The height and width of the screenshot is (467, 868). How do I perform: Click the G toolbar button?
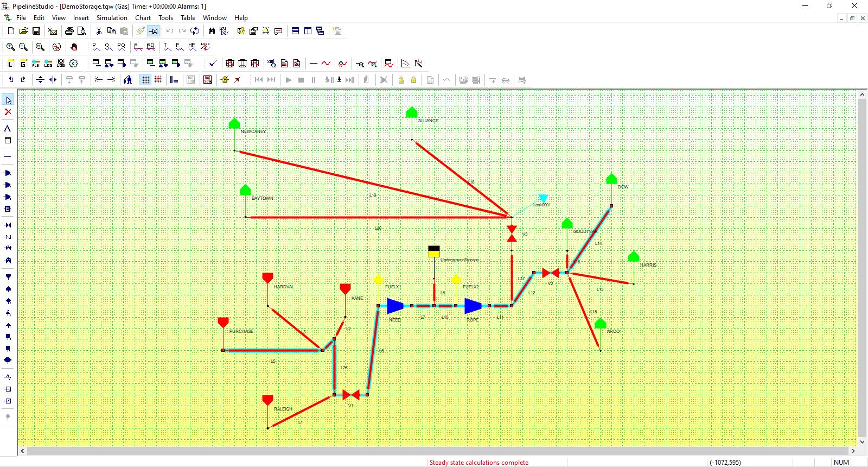coord(23,64)
